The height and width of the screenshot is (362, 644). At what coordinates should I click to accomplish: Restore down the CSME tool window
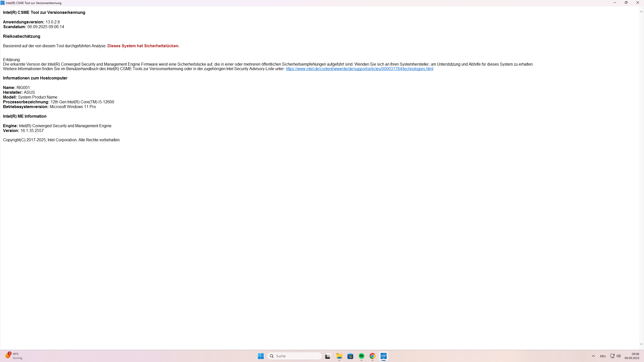tap(626, 3)
